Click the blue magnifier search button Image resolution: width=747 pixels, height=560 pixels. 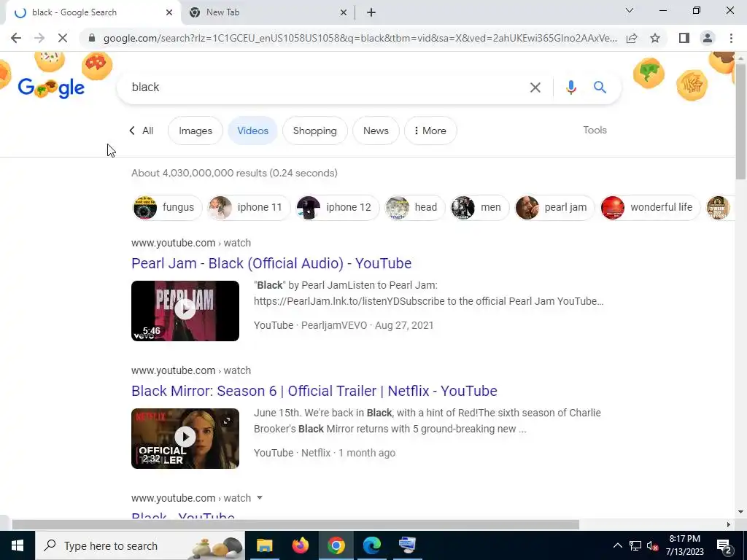(600, 87)
